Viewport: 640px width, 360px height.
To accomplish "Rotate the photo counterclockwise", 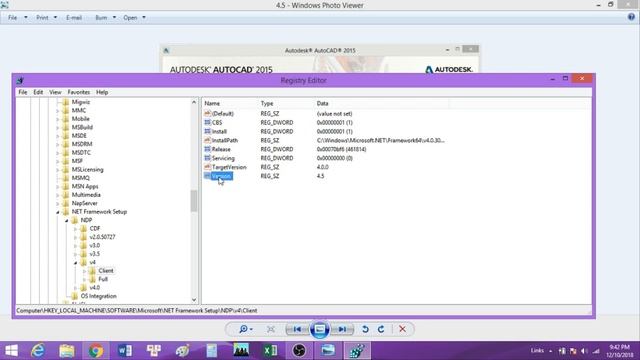I will click(365, 329).
